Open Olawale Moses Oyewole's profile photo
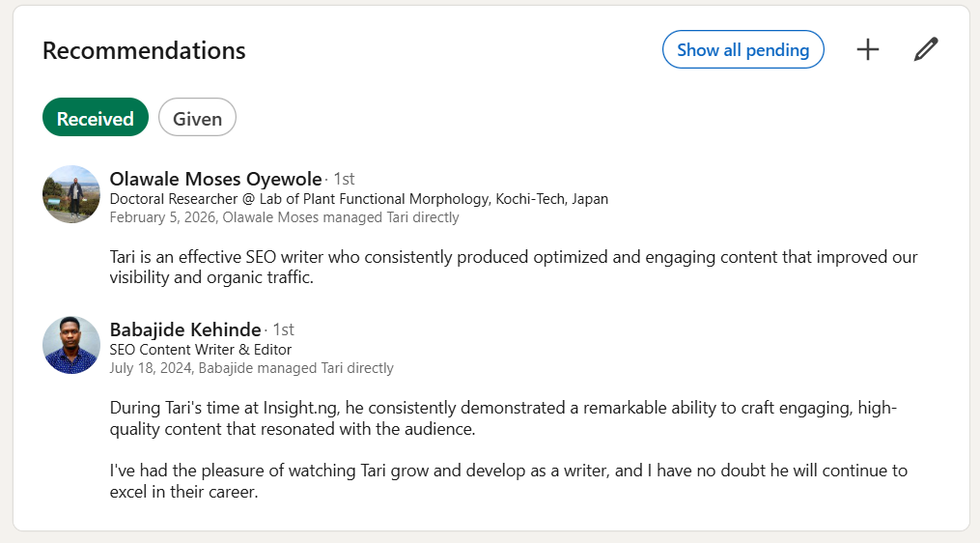Viewport: 980px width, 543px height. point(71,194)
